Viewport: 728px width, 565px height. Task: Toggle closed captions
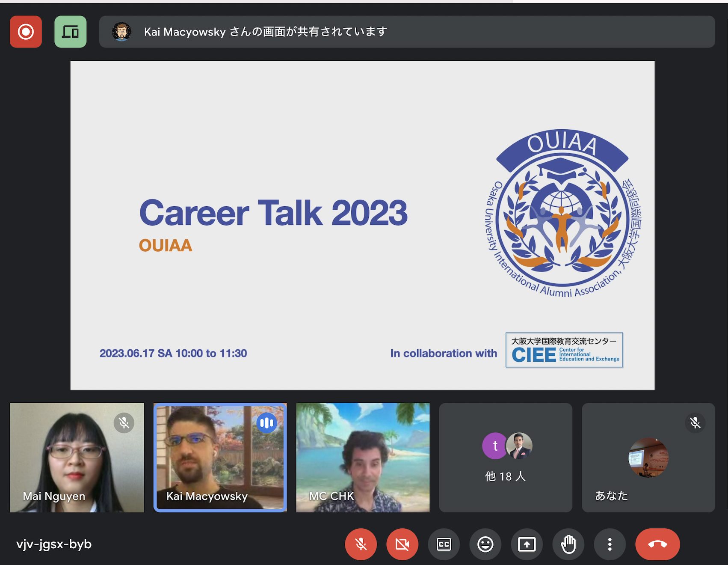[444, 544]
